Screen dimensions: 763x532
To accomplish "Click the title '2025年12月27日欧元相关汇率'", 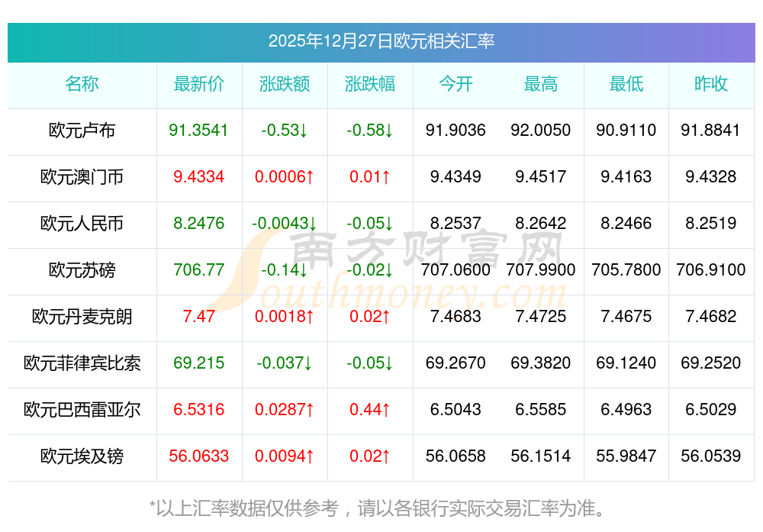I will click(x=381, y=41).
